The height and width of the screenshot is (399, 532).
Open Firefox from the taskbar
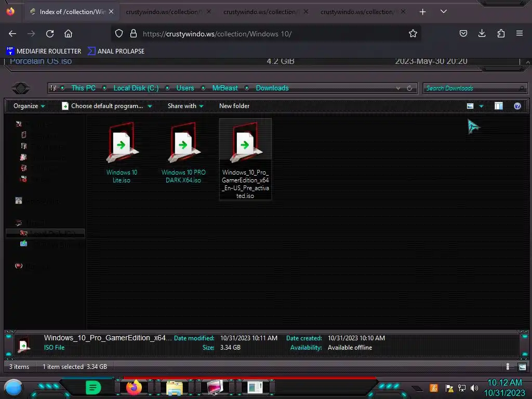[x=134, y=388]
